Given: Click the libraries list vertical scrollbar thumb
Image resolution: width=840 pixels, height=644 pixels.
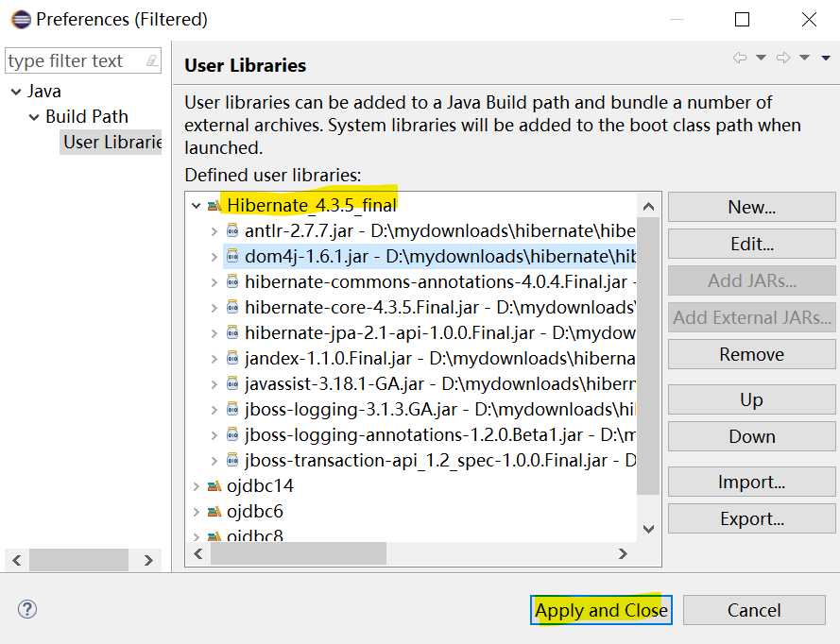Looking at the screenshot, I should tap(649, 356).
